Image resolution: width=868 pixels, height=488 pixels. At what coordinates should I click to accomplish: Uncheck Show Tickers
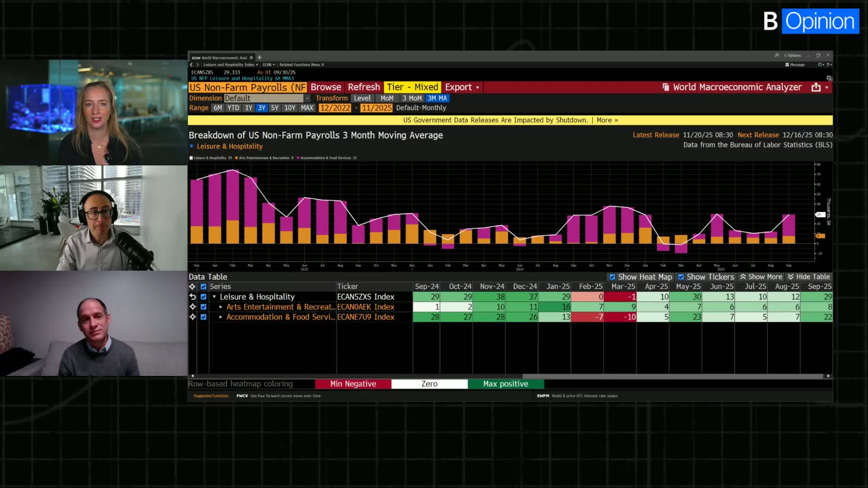pos(681,277)
